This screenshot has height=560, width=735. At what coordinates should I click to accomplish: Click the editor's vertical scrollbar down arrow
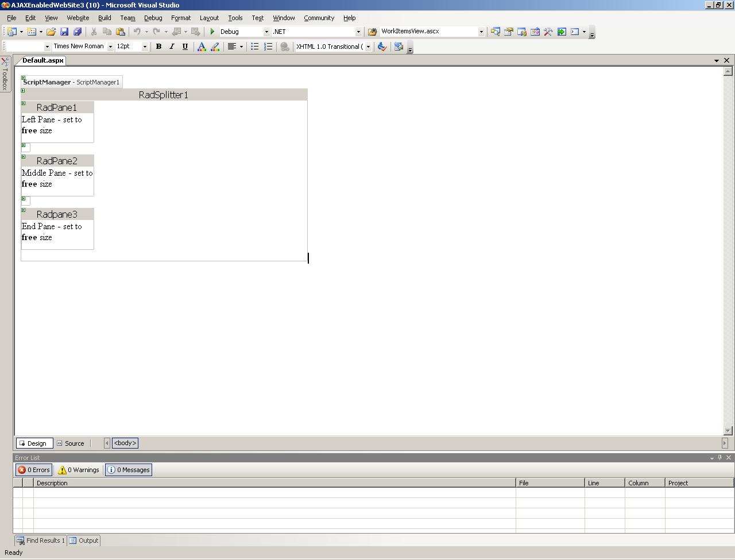[x=728, y=431]
